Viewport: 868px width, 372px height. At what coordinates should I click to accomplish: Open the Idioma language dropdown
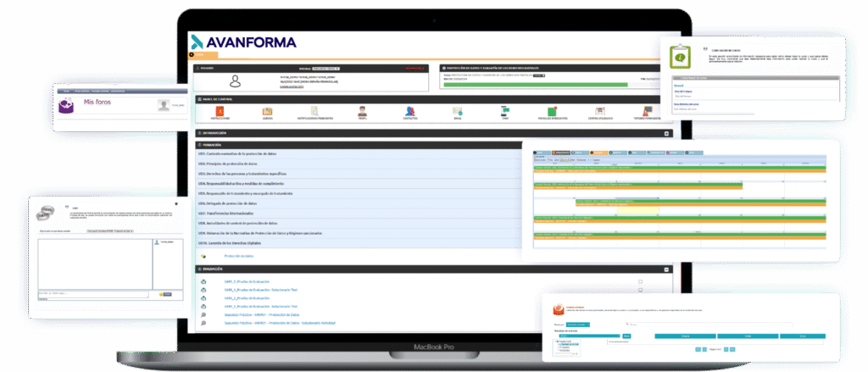pos(326,69)
